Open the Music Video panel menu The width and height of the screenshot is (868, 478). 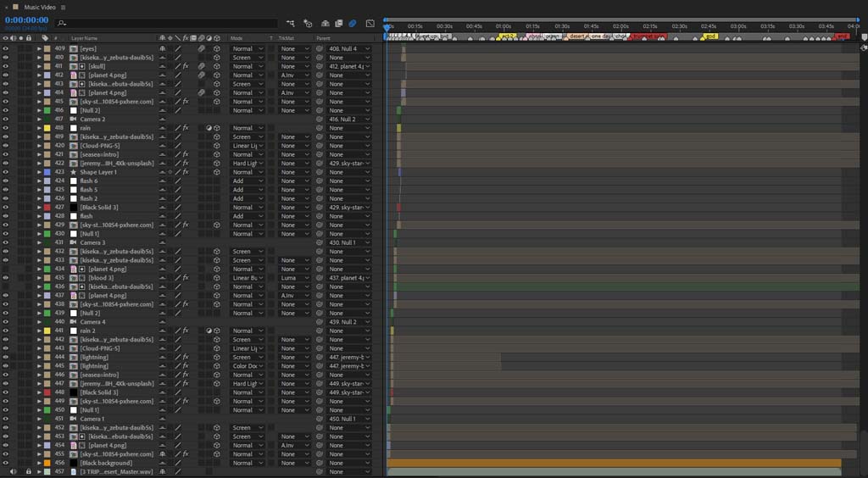pos(63,7)
